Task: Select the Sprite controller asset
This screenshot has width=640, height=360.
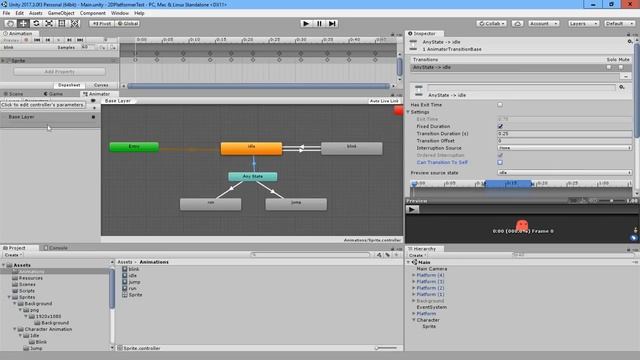Action: 132,295
